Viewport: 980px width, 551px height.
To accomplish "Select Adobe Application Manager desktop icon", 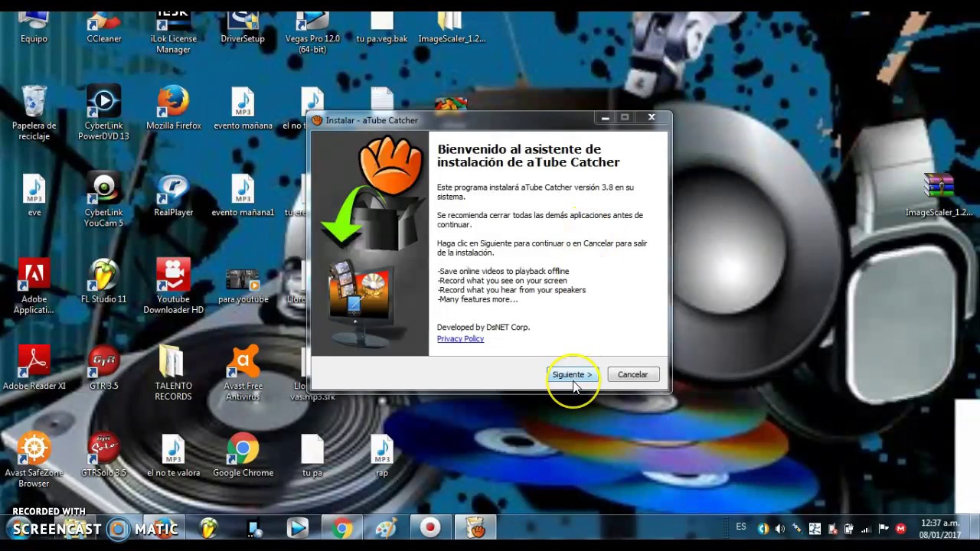I will tap(34, 287).
